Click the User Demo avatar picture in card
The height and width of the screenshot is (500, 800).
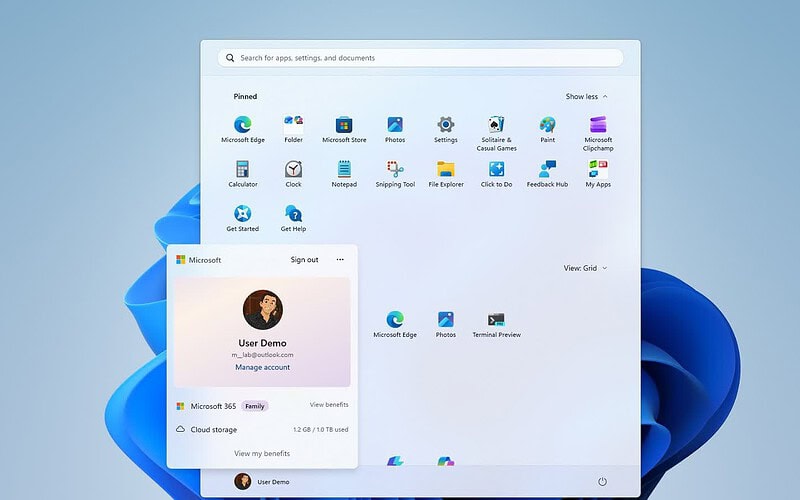(263, 310)
